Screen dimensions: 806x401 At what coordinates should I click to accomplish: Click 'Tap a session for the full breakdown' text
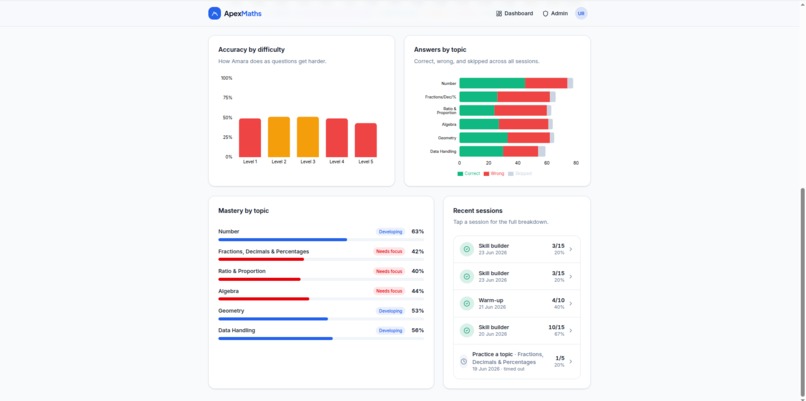501,222
